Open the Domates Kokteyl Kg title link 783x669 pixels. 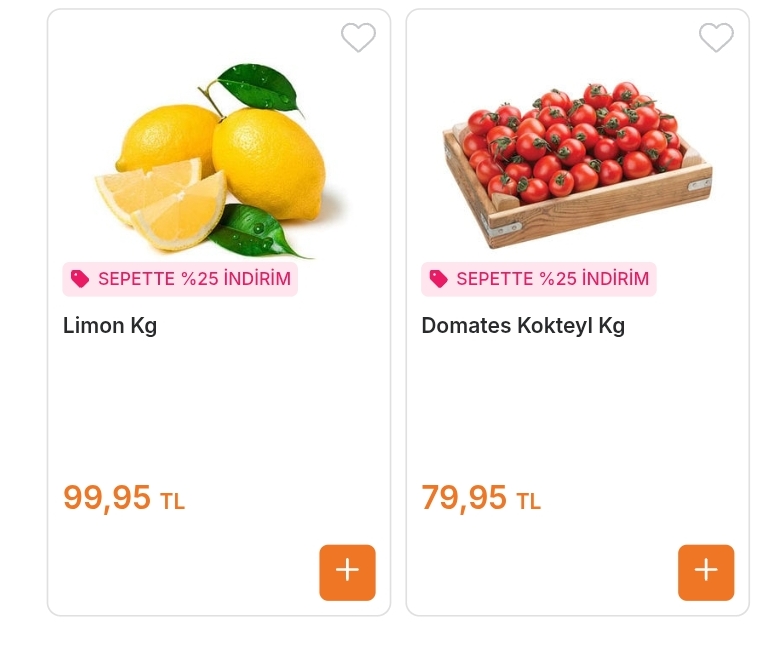pyautogui.click(x=523, y=326)
